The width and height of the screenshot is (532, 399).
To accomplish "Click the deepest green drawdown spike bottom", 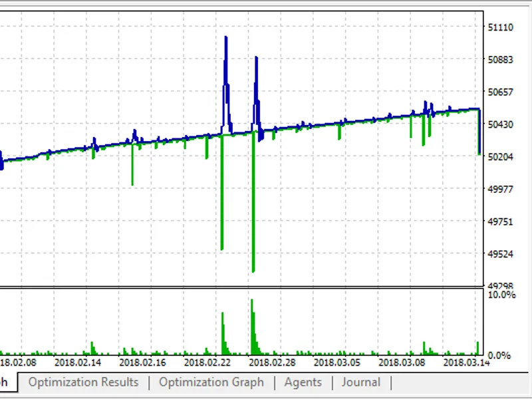I will coord(253,271).
